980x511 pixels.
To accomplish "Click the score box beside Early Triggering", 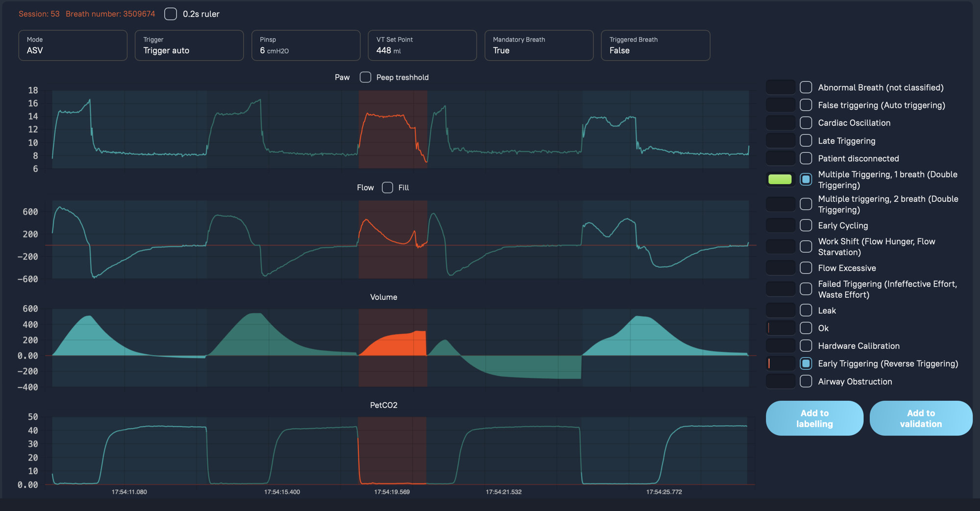I will tap(781, 364).
